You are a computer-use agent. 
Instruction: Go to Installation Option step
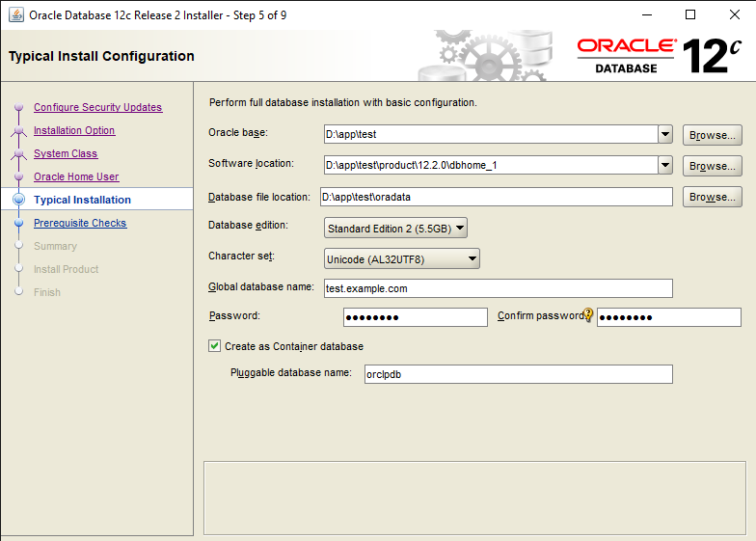click(x=74, y=130)
